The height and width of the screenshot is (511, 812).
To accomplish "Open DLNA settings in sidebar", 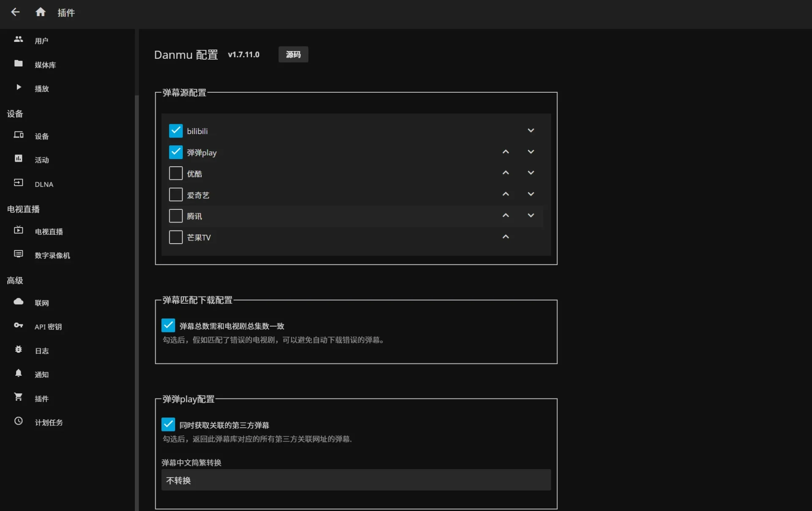I will (44, 184).
